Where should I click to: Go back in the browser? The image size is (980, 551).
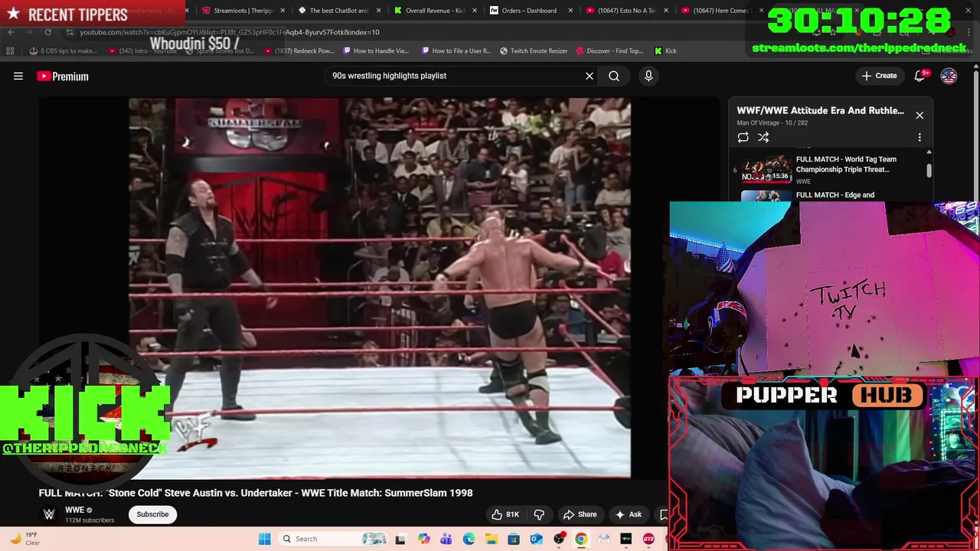11,32
